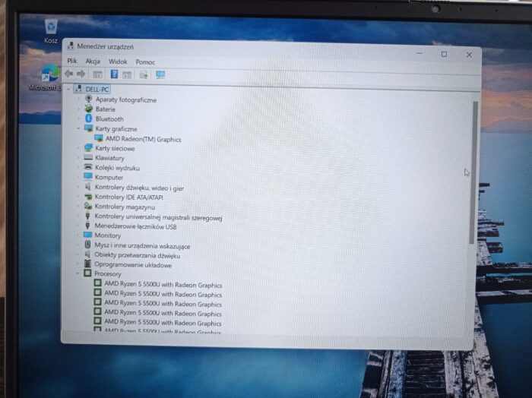Select Kontrolery uniwersalnej magistrali szeregowej
Image resolution: width=532 pixels, height=398 pixels.
158,217
